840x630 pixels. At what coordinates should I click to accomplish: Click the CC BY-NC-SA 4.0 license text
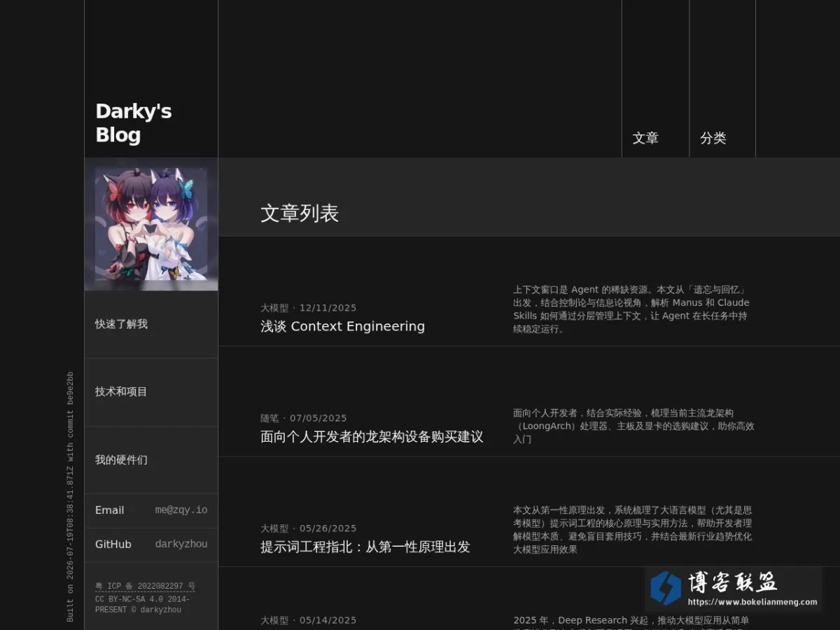[x=142, y=605]
